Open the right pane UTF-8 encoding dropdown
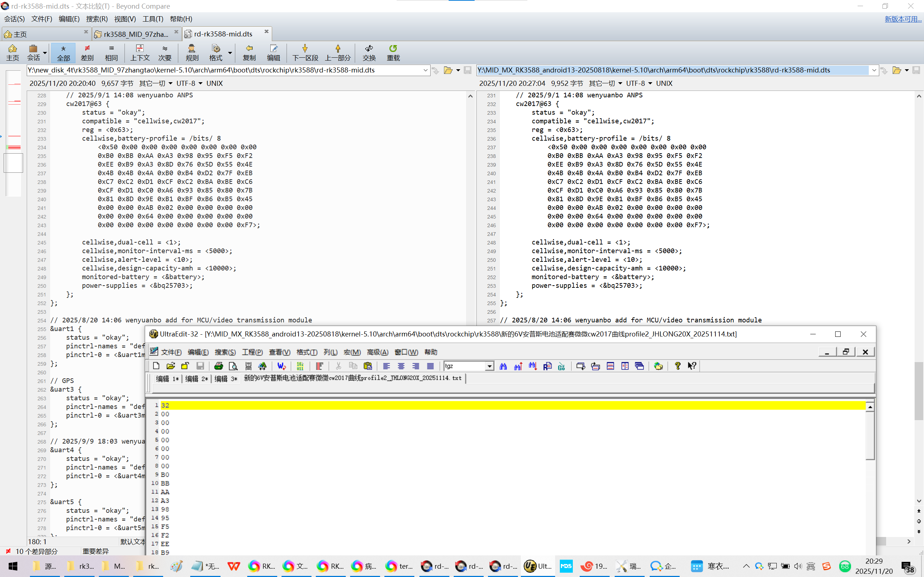 click(650, 83)
